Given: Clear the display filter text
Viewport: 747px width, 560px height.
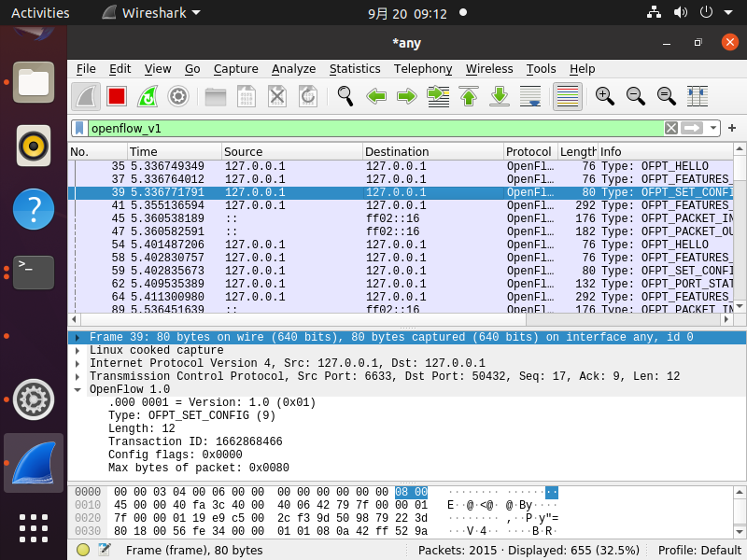Looking at the screenshot, I should [671, 128].
